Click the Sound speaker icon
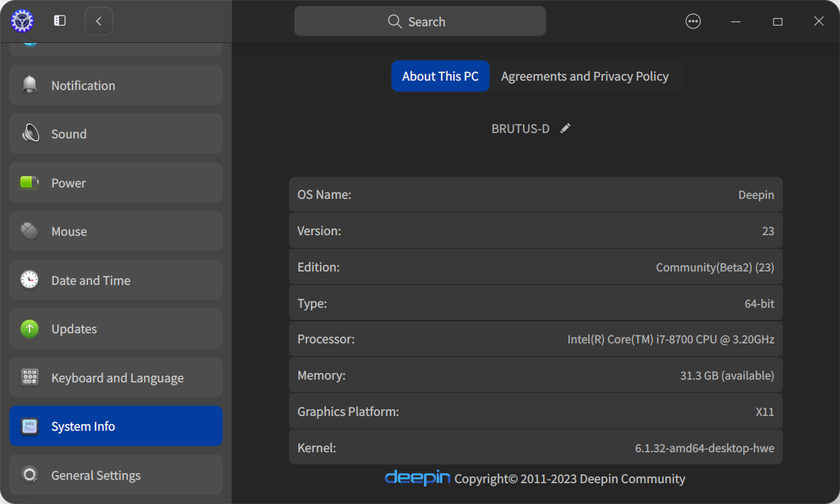Viewport: 840px width, 504px height. click(30, 133)
